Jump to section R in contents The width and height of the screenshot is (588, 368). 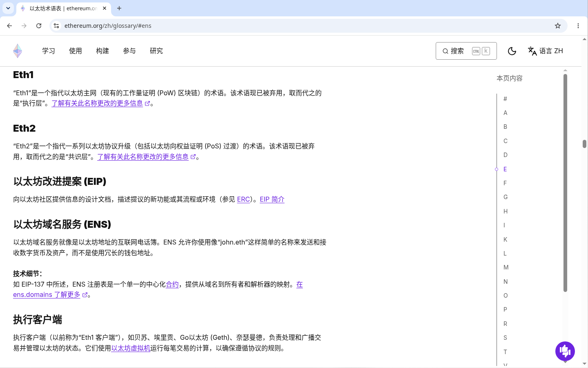tap(505, 324)
